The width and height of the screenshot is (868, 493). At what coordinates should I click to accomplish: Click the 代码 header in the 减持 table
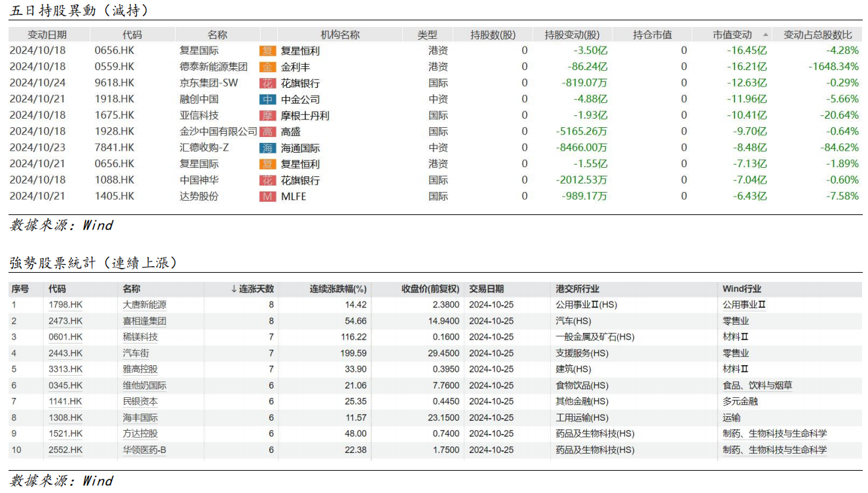click(x=132, y=35)
